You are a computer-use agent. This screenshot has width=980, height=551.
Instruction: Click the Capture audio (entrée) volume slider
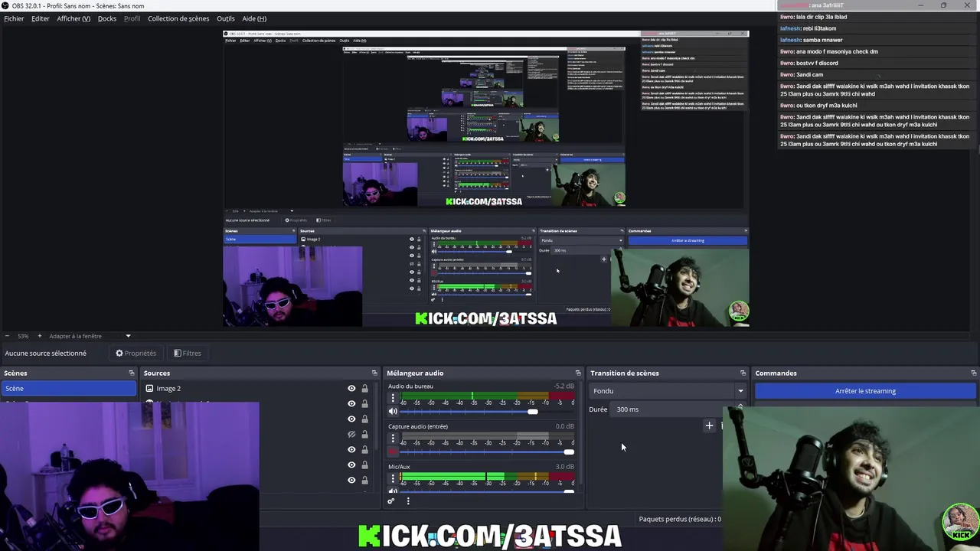click(487, 452)
